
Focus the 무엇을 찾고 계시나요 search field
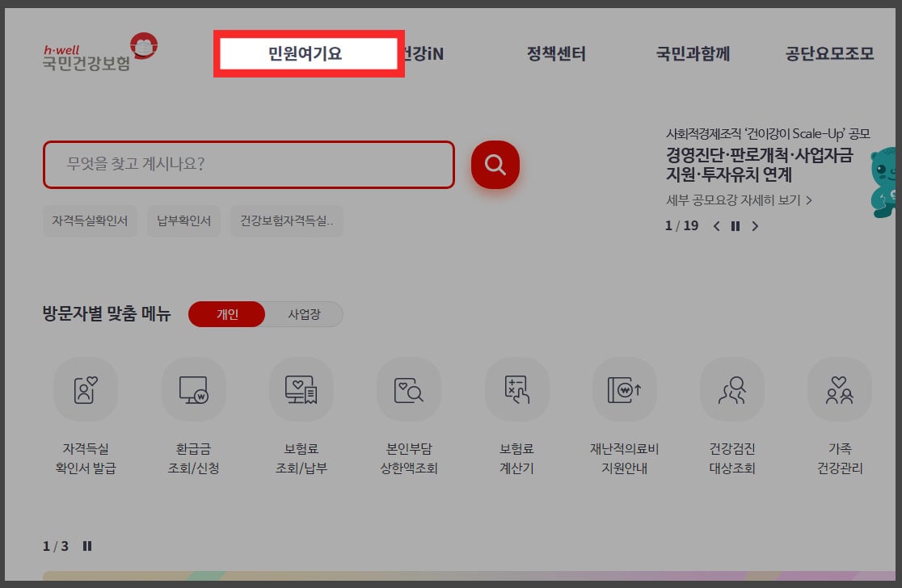248,165
